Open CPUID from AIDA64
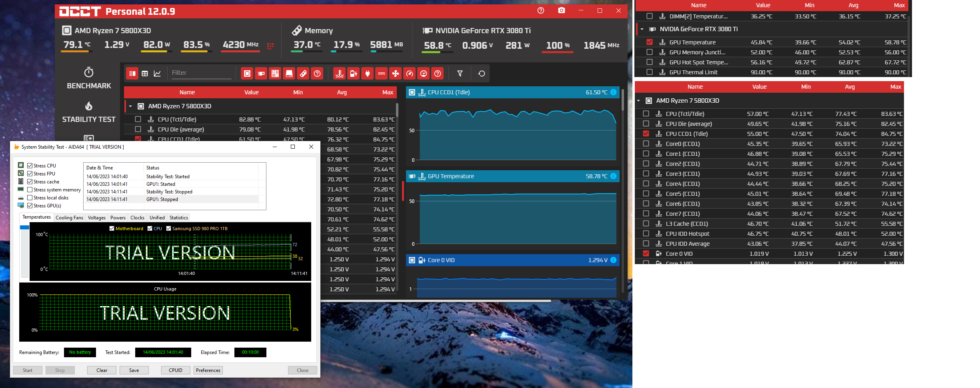 point(176,370)
